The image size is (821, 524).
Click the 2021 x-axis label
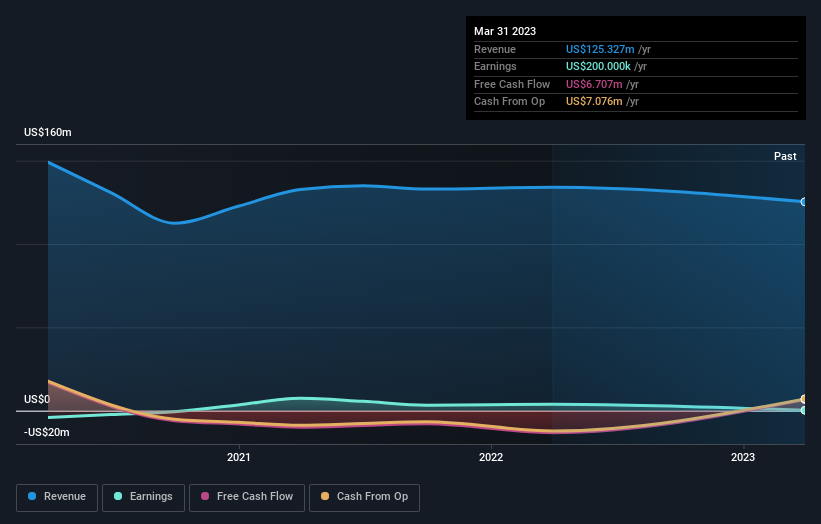(x=239, y=458)
